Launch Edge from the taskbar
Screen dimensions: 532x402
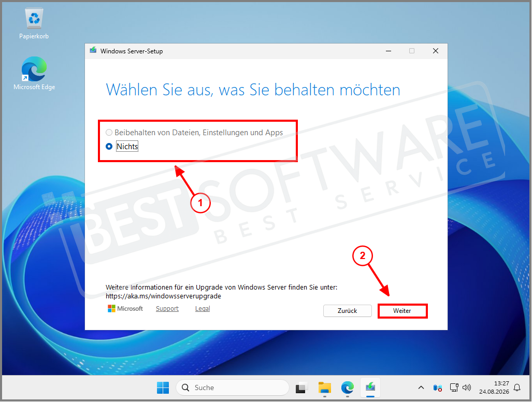click(x=348, y=387)
